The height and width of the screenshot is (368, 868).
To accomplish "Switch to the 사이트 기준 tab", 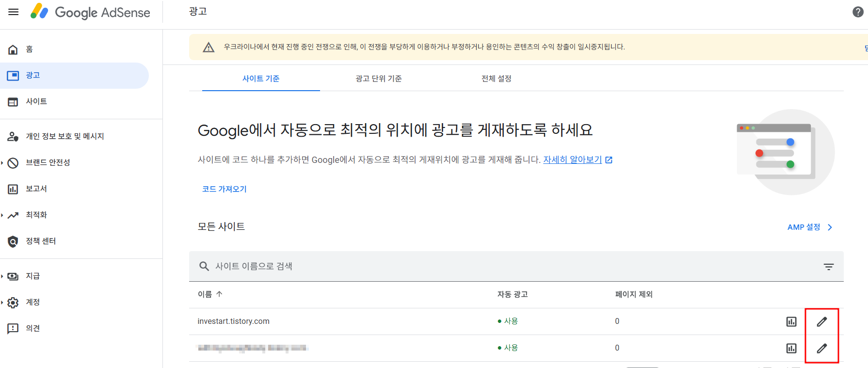I will click(261, 79).
